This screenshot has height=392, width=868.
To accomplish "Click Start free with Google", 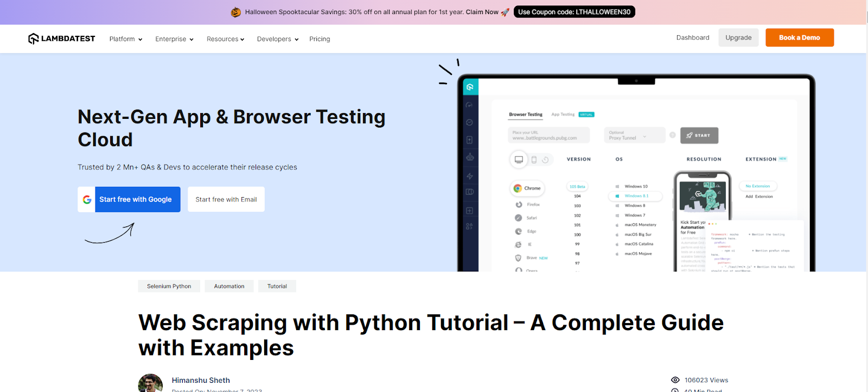I will [129, 200].
